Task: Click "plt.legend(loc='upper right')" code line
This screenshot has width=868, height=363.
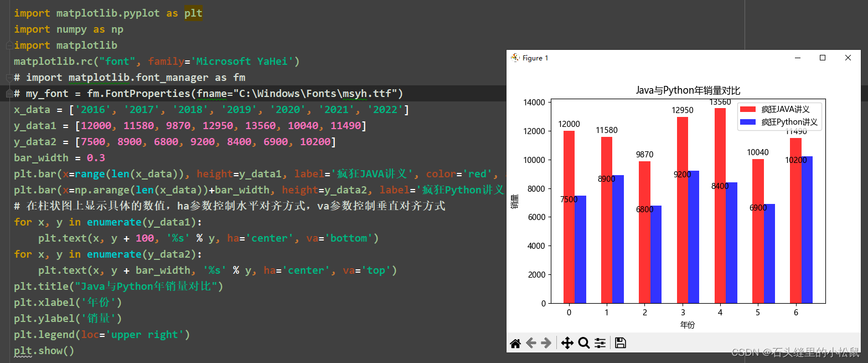Action: (102, 334)
